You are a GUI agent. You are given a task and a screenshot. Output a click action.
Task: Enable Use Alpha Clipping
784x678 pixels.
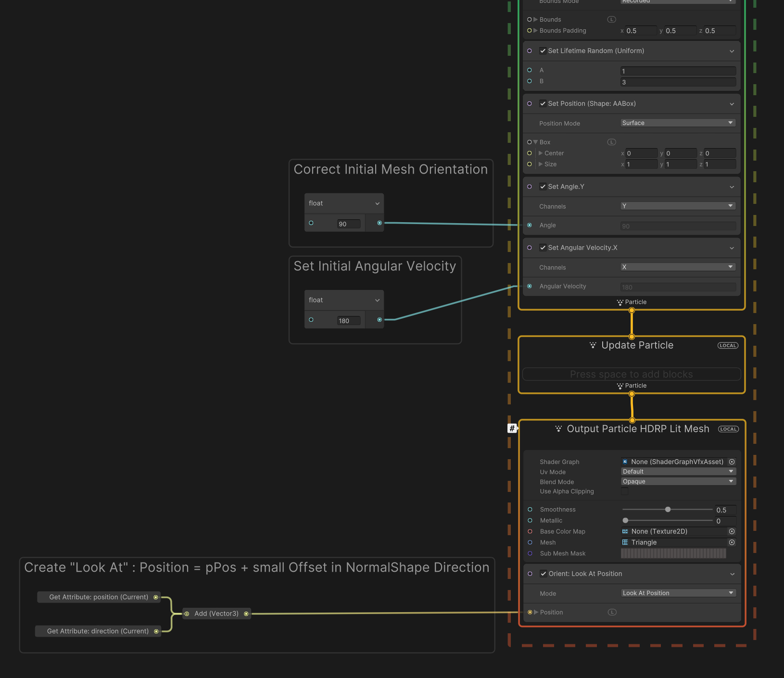(625, 491)
